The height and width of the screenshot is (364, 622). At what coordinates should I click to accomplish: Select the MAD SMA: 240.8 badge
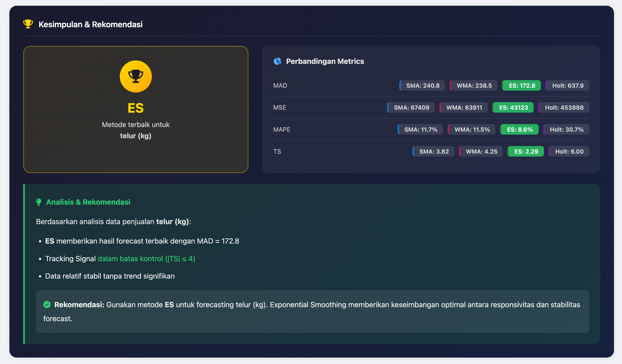pyautogui.click(x=422, y=86)
